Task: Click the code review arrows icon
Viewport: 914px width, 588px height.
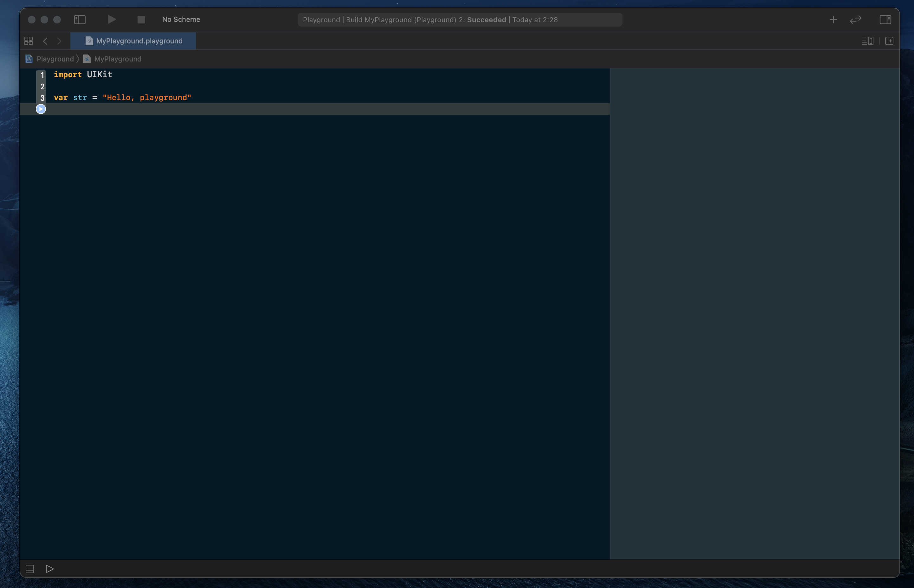Action: pyautogui.click(x=855, y=19)
